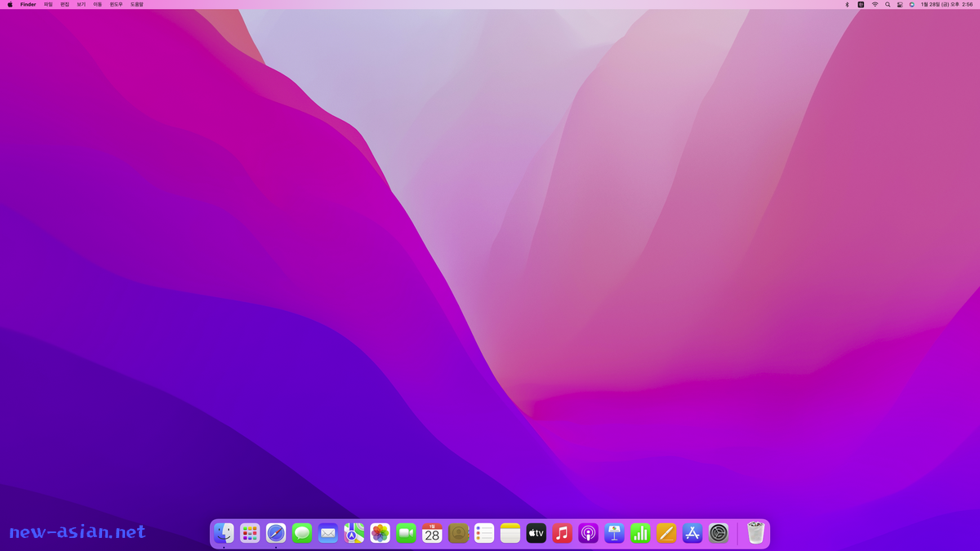
Task: Open the Trash in the Dock
Action: click(x=755, y=533)
